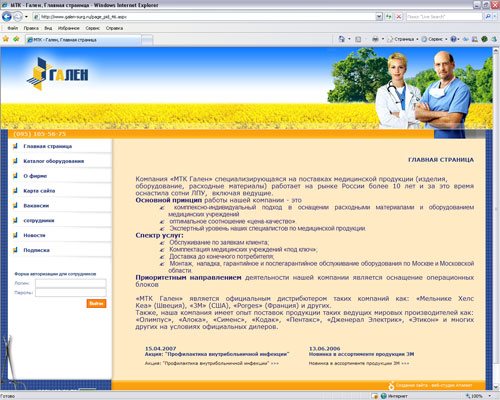Click the (095) 105-56-75 phone number
This screenshot has width=500, height=400.
pyautogui.click(x=39, y=134)
